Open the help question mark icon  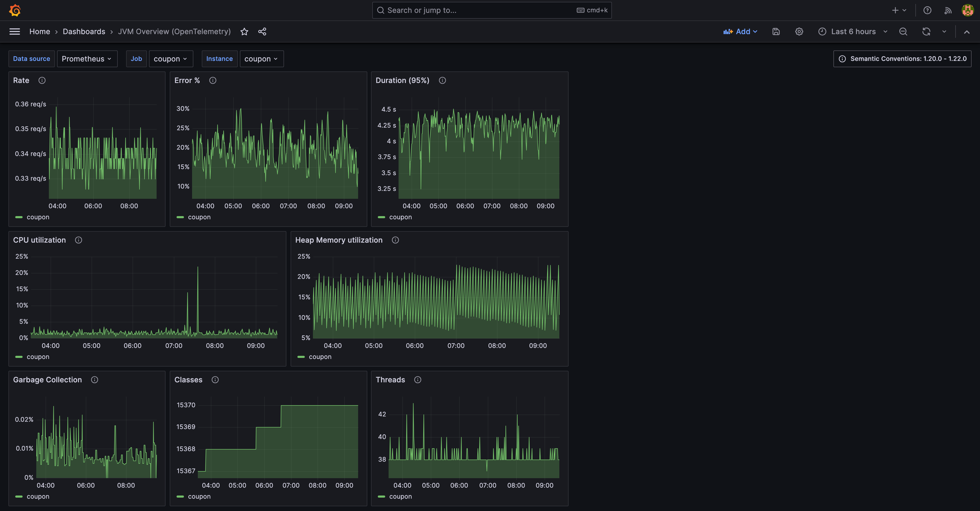tap(927, 10)
